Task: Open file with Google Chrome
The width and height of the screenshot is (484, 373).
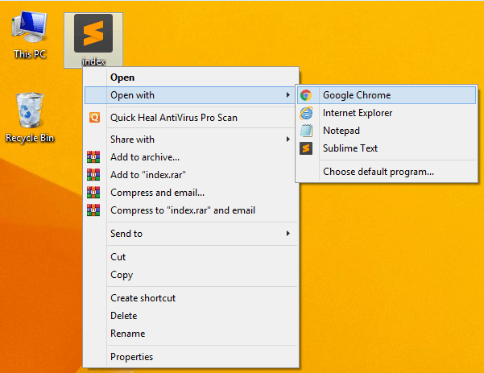Action: pos(387,95)
